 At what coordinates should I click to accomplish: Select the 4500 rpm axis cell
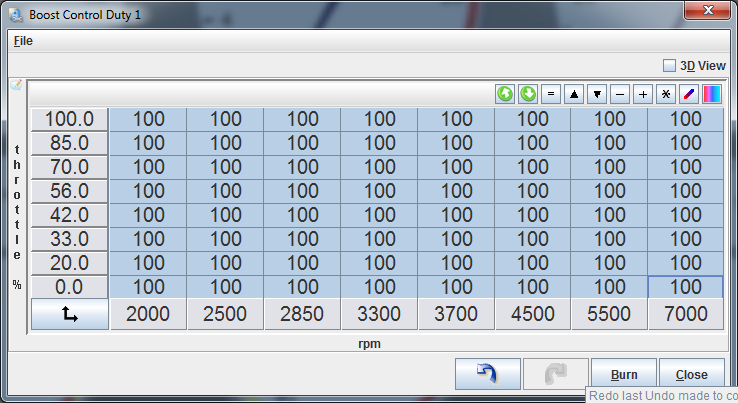click(x=533, y=314)
